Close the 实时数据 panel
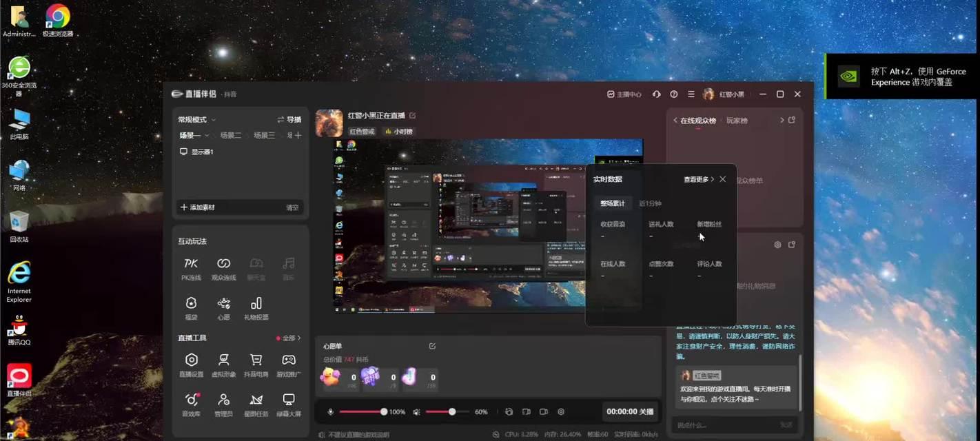Image resolution: width=980 pixels, height=441 pixels. 722,179
